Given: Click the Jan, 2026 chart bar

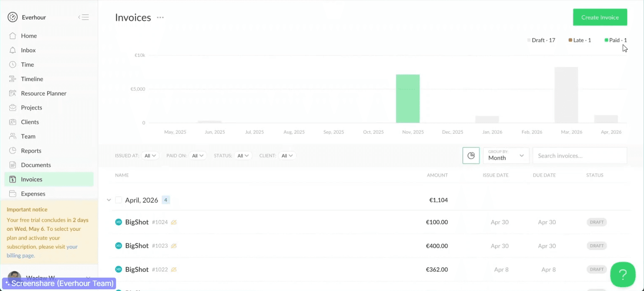Looking at the screenshot, I should [487, 120].
